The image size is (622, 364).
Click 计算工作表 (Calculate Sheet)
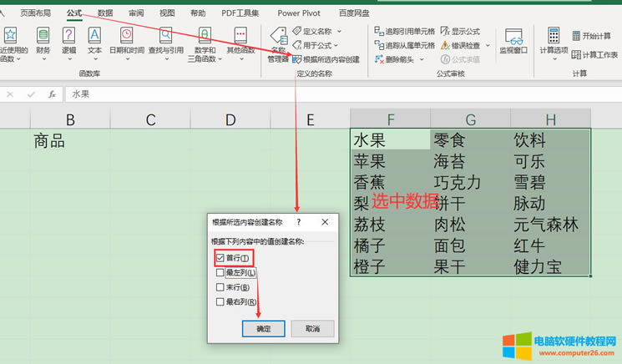coord(595,55)
